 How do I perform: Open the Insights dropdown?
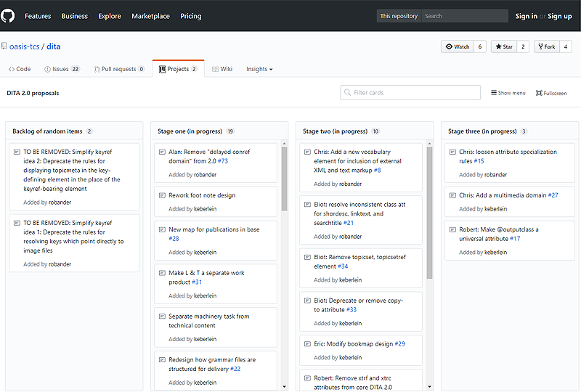coord(259,69)
